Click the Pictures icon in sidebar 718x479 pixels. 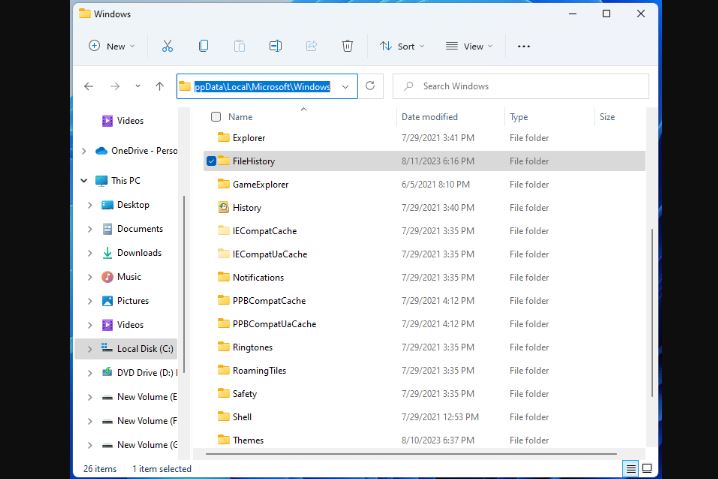[x=107, y=301]
